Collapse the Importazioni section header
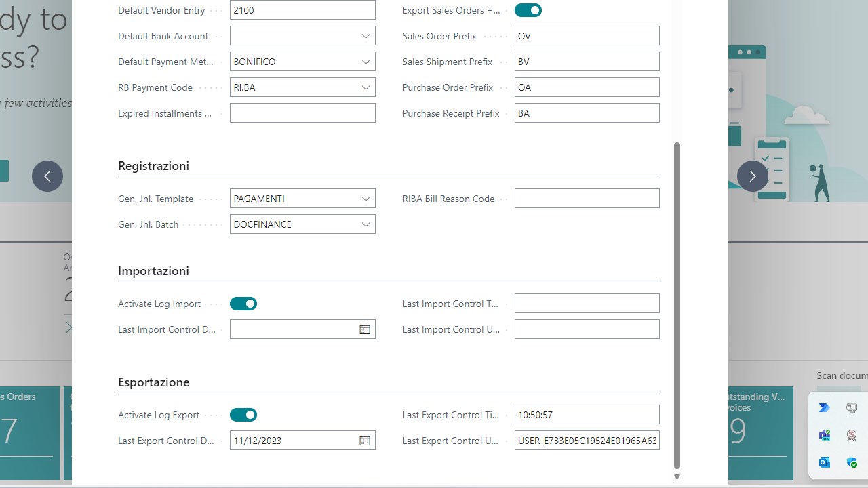Image resolution: width=868 pixels, height=488 pixels. point(153,271)
